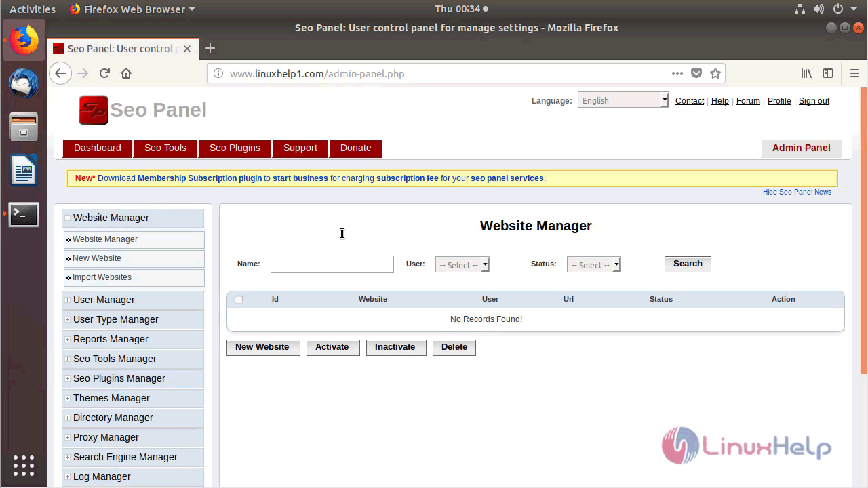Open the Dashboard tab
The height and width of the screenshot is (488, 868).
pyautogui.click(x=98, y=148)
